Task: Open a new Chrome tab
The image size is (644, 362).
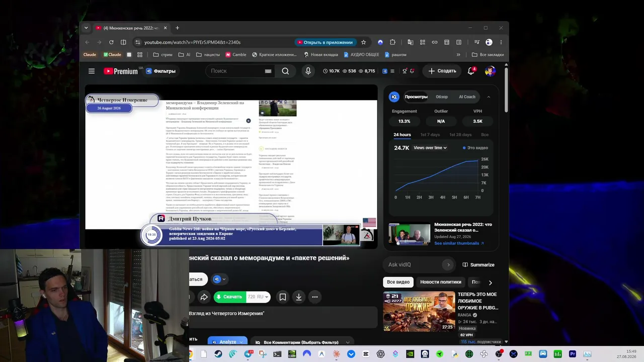Action: 177,28
